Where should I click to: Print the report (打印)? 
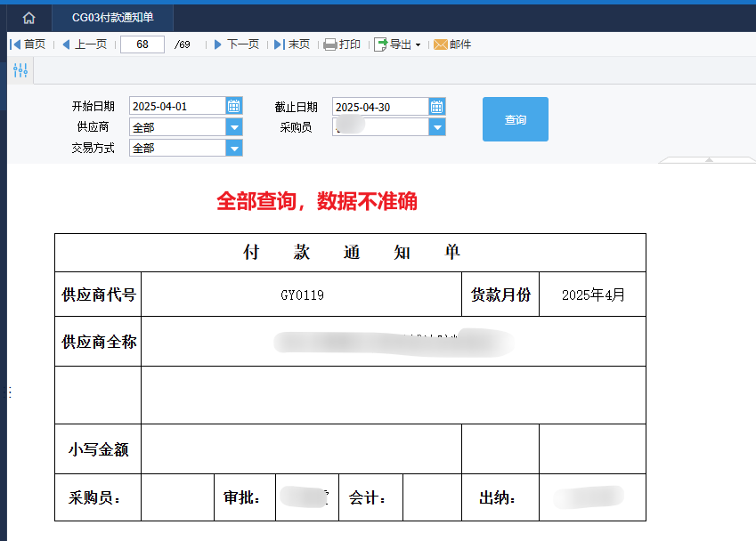(x=342, y=44)
